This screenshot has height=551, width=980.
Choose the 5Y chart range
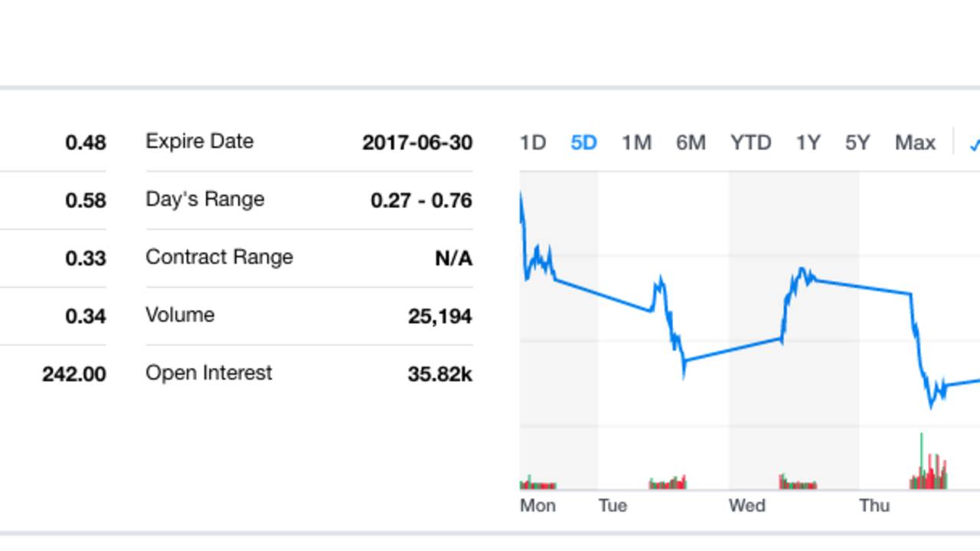point(857,143)
